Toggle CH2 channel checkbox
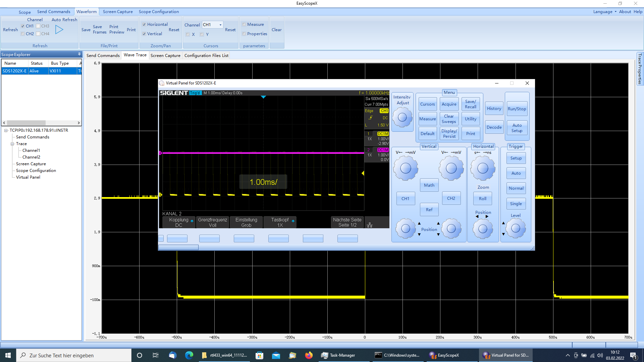The image size is (644, 362). coord(22,34)
